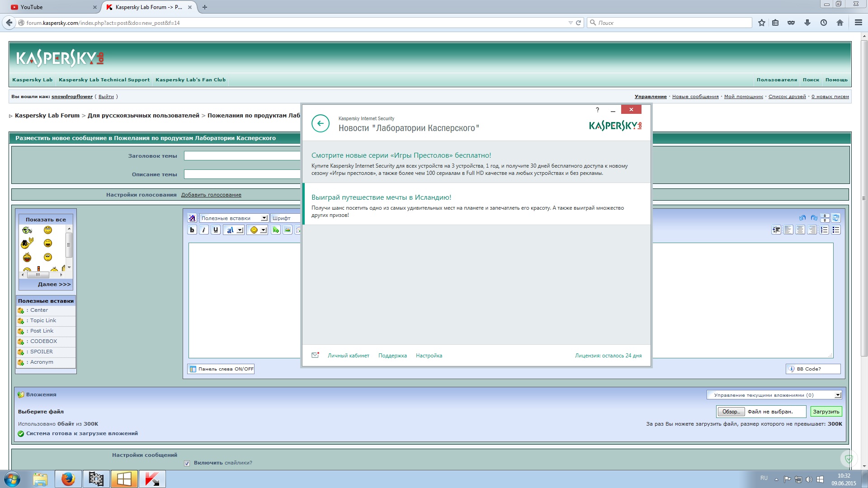Click the undo arrow icon in the editor

click(x=802, y=218)
